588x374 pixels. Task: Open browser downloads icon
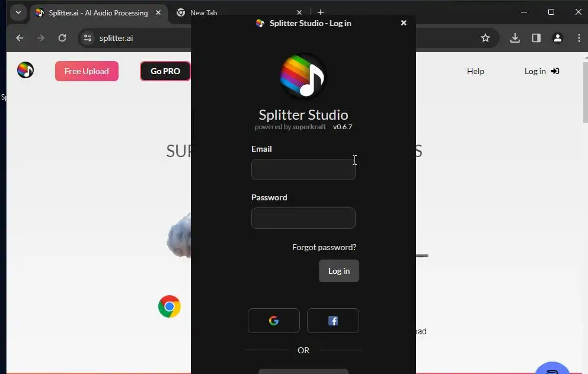pyautogui.click(x=515, y=38)
